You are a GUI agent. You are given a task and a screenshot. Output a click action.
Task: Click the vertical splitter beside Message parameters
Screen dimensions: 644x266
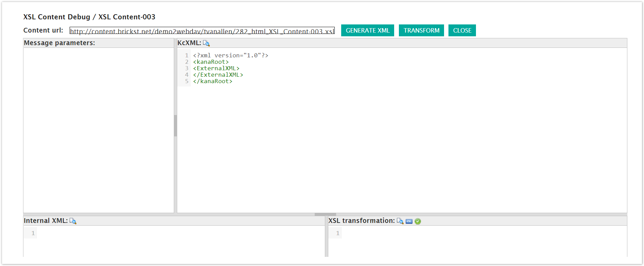click(x=176, y=126)
